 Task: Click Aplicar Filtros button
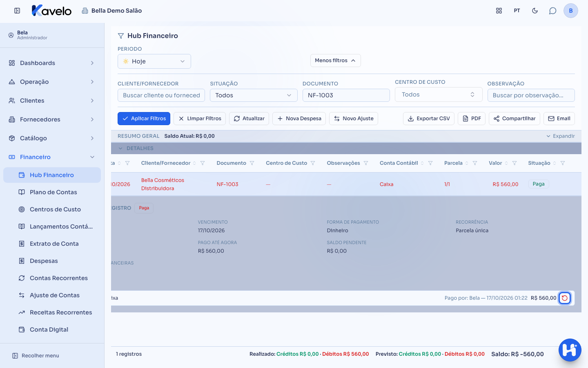click(x=144, y=119)
